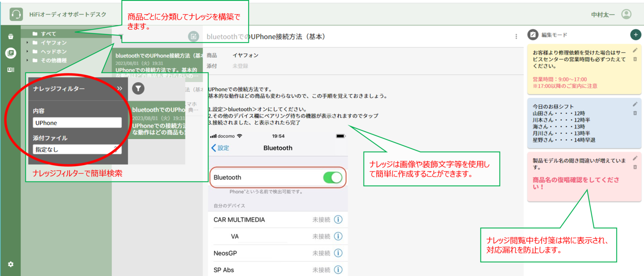Open the contact card icon in the sidebar
Screen dimensions: 644x276
coord(11,70)
